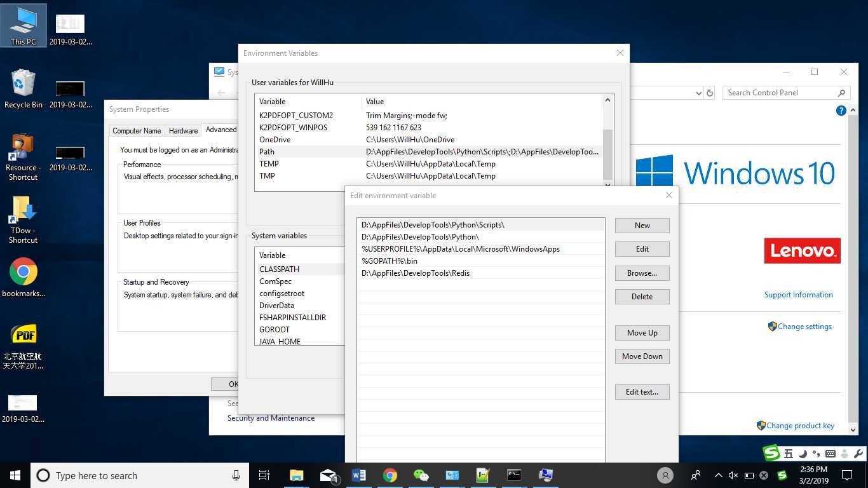Screen dimensions: 868x488
Task: Select D:\AppFiles\DevelopTools\Python\Scripts\ entry
Action: (x=481, y=225)
